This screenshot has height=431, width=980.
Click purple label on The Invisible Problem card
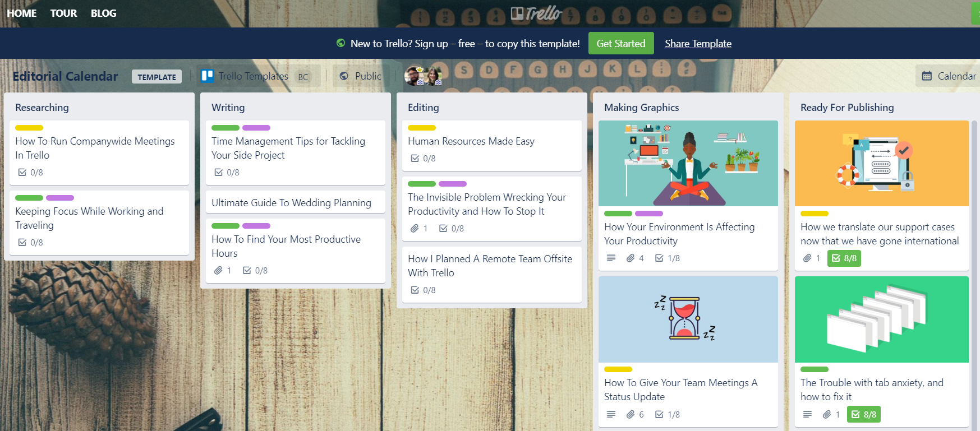tap(453, 184)
